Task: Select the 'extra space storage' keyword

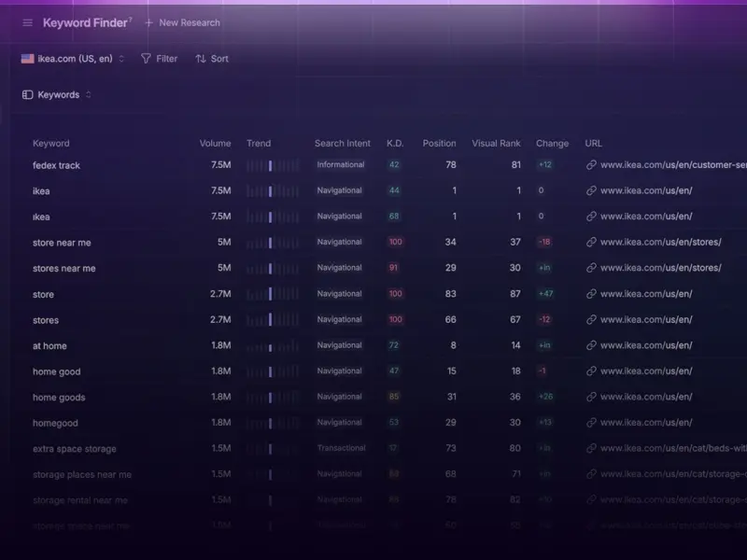Action: point(75,449)
